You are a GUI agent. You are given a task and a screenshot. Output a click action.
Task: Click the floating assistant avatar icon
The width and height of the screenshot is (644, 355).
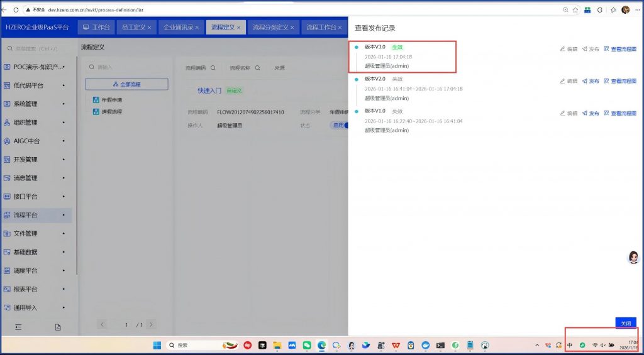tap(633, 257)
